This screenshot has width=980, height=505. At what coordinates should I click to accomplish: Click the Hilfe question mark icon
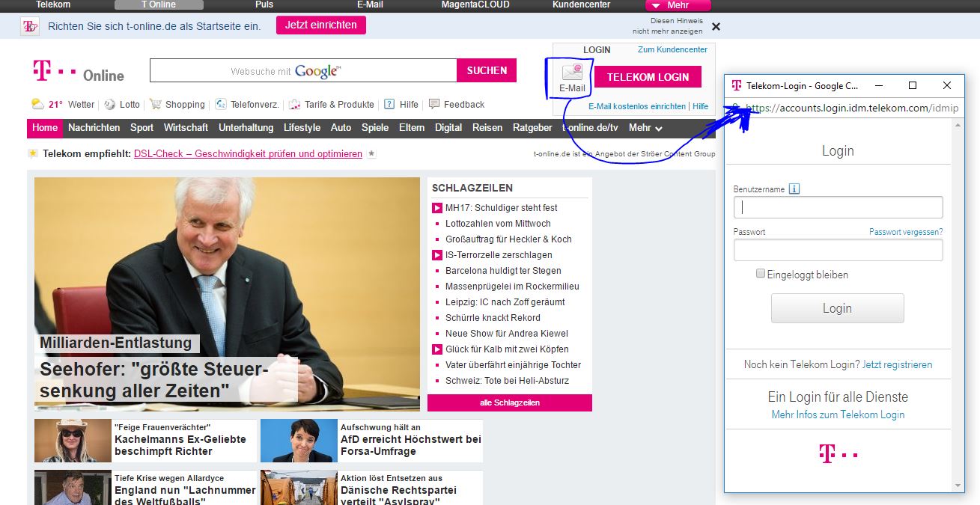389,105
